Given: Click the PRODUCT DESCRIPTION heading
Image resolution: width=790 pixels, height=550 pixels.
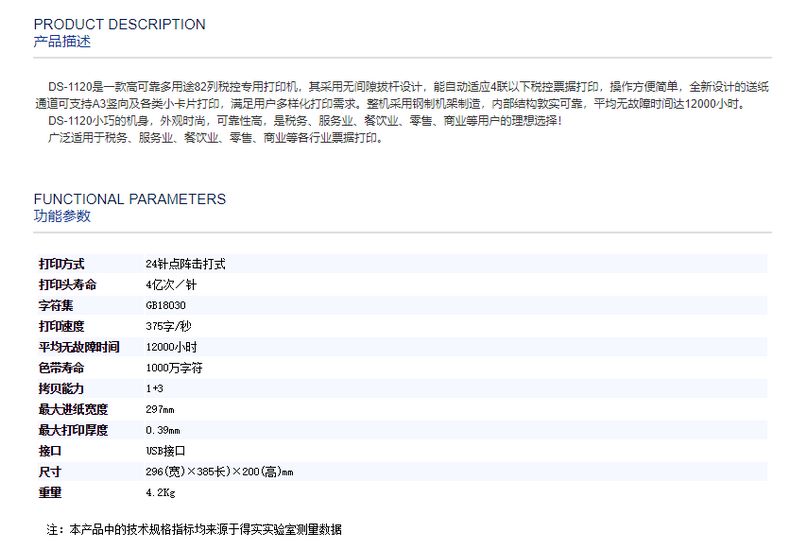Looking at the screenshot, I should (119, 24).
